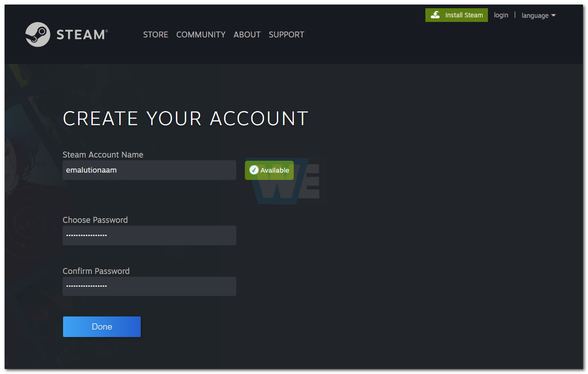Select the Steam Account Name input field

149,170
